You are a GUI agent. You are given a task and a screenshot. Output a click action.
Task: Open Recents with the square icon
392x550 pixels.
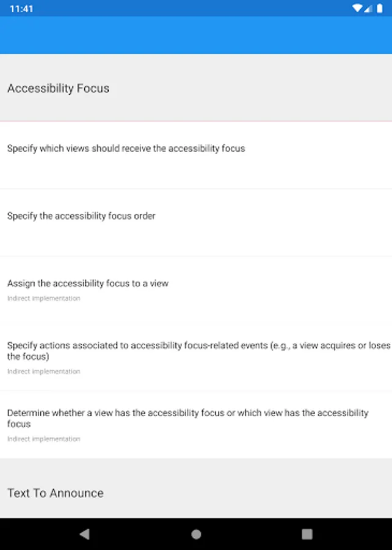[307, 534]
